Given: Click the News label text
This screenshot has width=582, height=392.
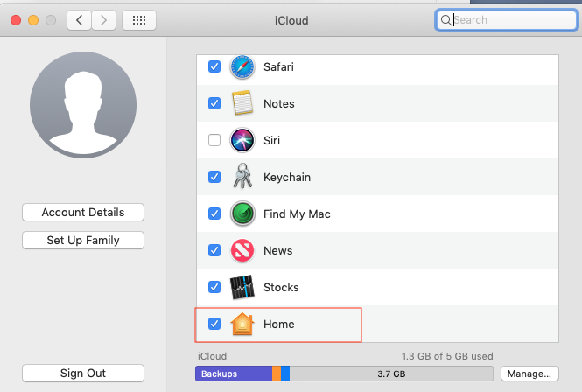Looking at the screenshot, I should [278, 250].
